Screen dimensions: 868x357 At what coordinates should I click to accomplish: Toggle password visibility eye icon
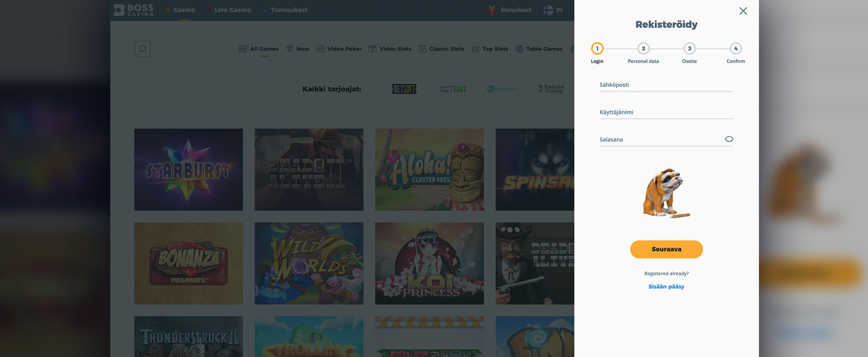tap(729, 139)
